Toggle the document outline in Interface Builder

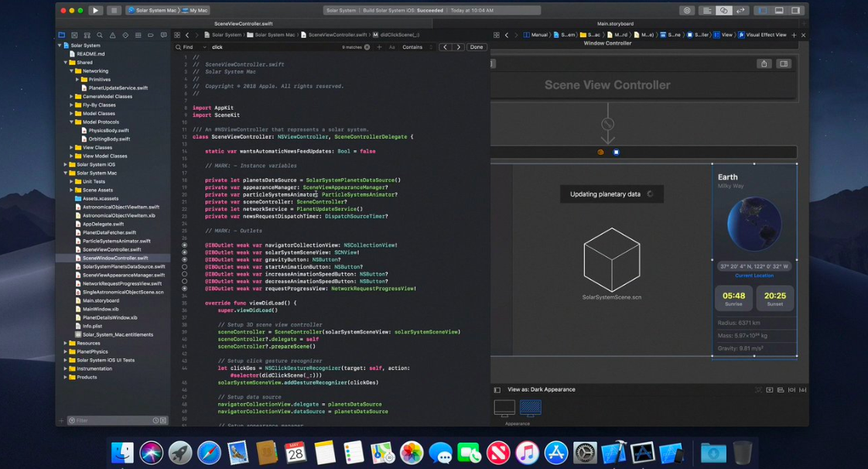pyautogui.click(x=497, y=390)
